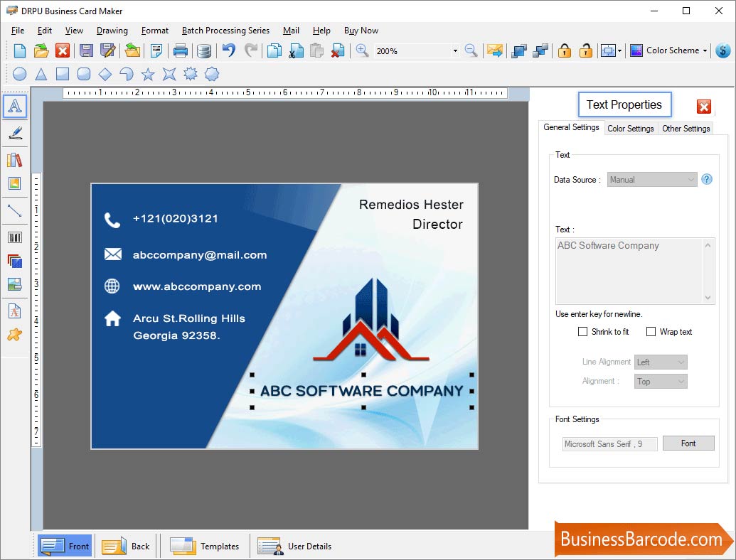Viewport: 736px width, 560px height.
Task: Zoom out using the magnifier minus icon
Action: [x=471, y=50]
